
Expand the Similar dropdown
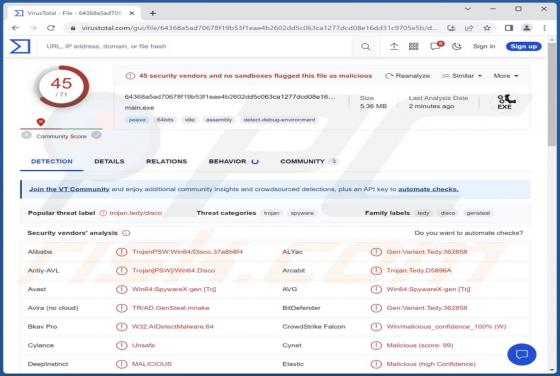click(462, 76)
